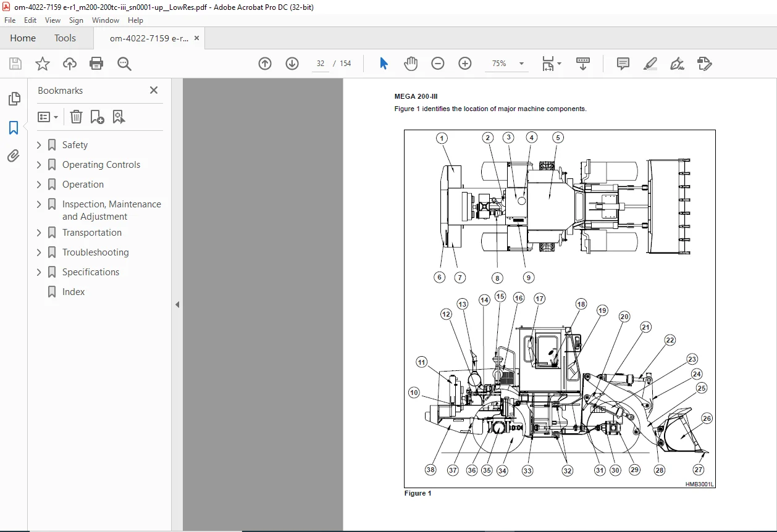Open fit page options tool
The width and height of the screenshot is (777, 532).
[547, 64]
